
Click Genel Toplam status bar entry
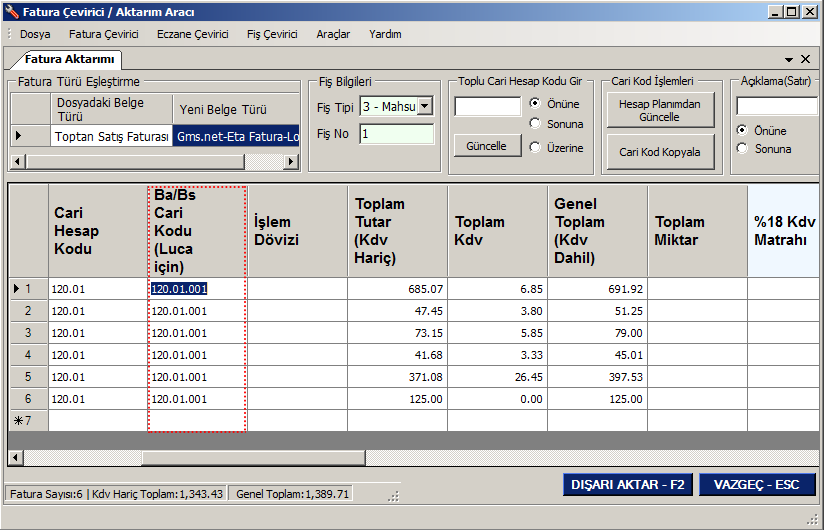click(292, 494)
